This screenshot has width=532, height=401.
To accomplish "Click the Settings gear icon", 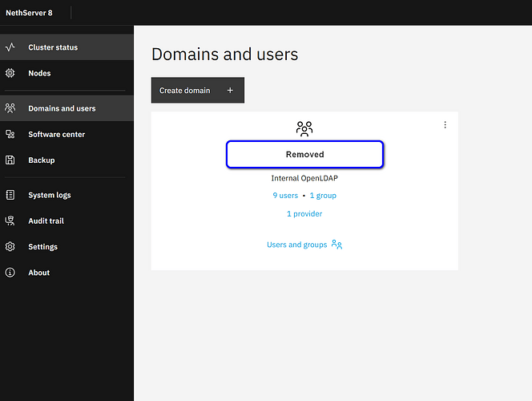I will 10,246.
